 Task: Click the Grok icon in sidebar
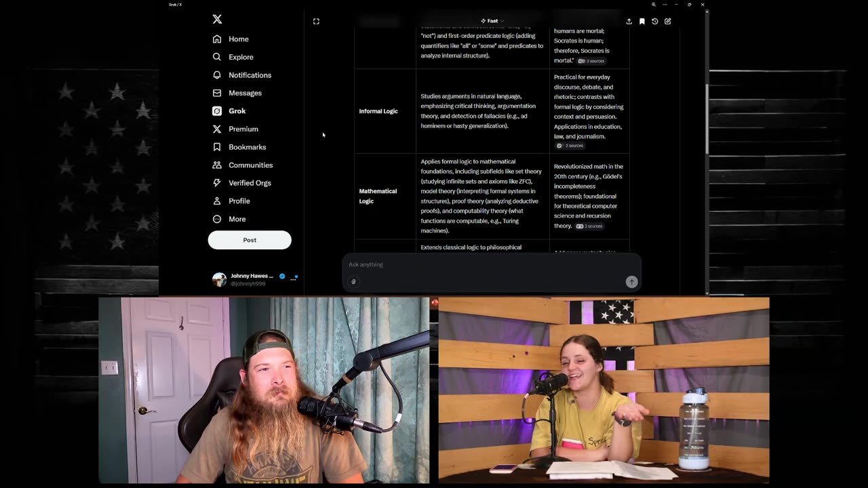(217, 111)
